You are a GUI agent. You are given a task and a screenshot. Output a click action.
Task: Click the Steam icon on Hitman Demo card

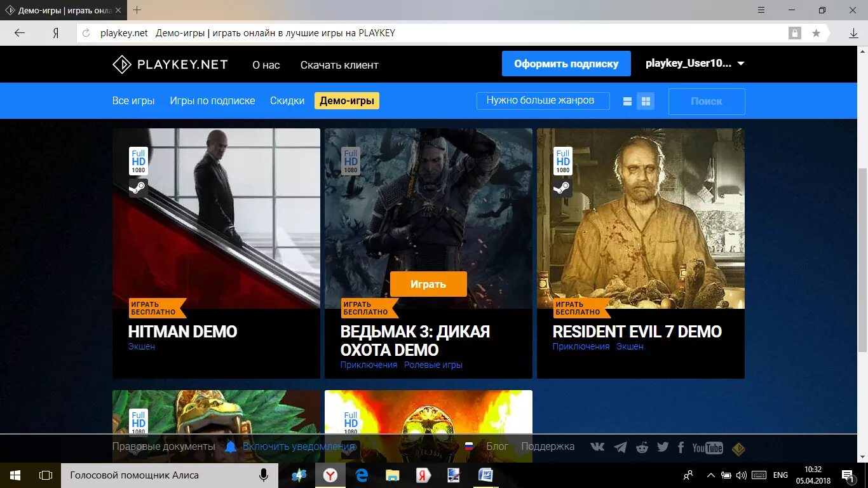click(x=137, y=188)
